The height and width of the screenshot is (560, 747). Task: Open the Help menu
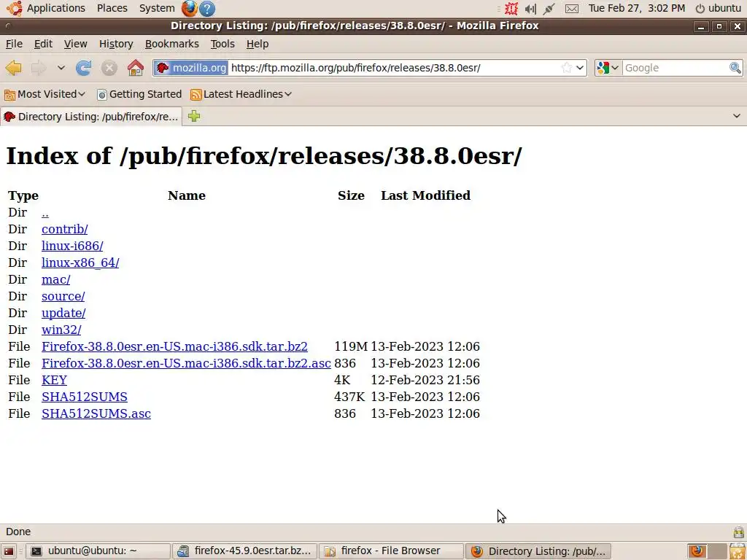point(258,44)
